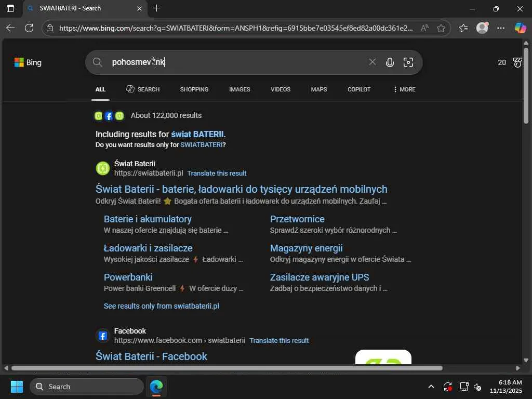532x399 pixels.
Task: Click the scroll down arrow
Action: [x=526, y=361]
